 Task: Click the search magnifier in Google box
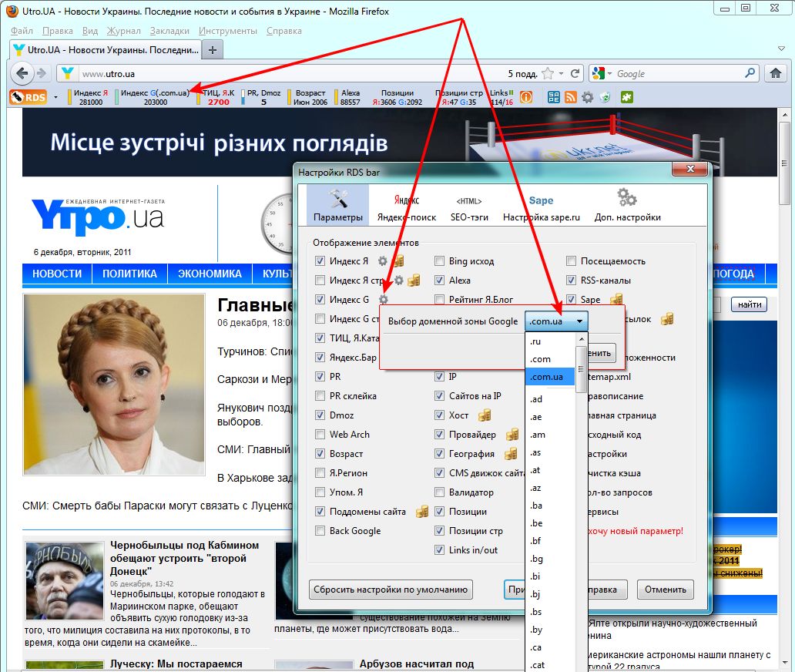(x=750, y=73)
